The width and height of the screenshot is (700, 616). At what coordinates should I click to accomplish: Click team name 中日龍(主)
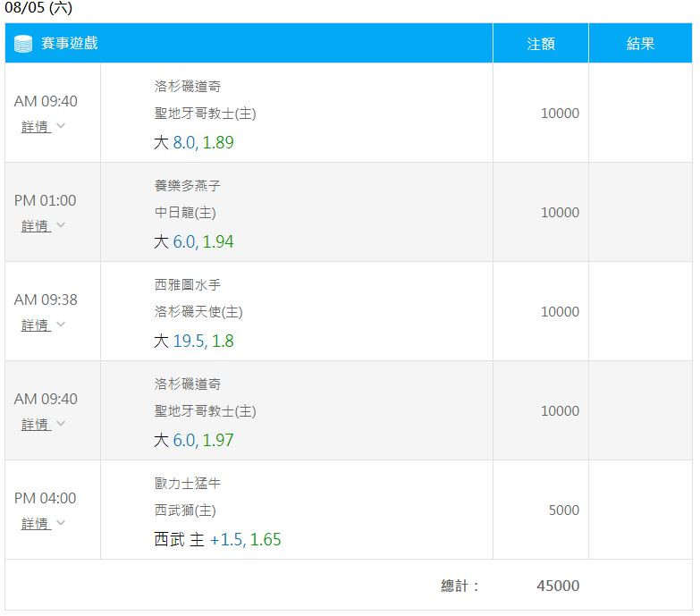(185, 213)
